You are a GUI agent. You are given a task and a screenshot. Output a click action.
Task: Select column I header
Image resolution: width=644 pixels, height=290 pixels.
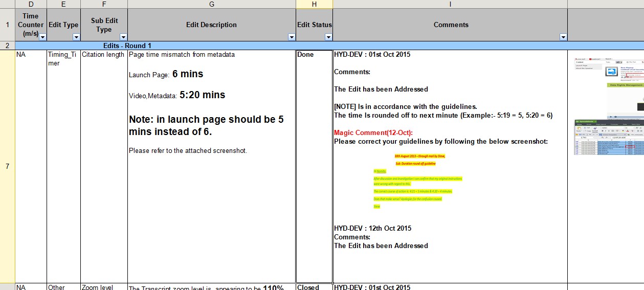tap(450, 4)
